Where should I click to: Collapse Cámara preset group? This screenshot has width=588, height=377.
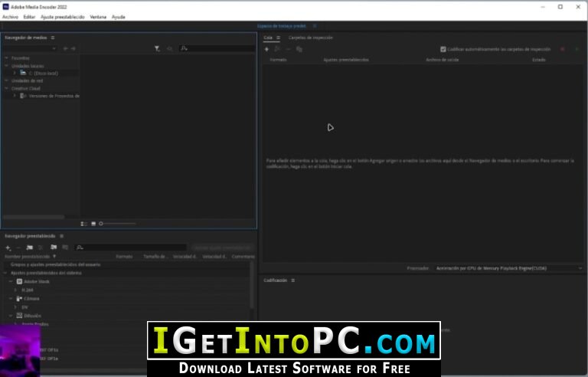click(11, 299)
